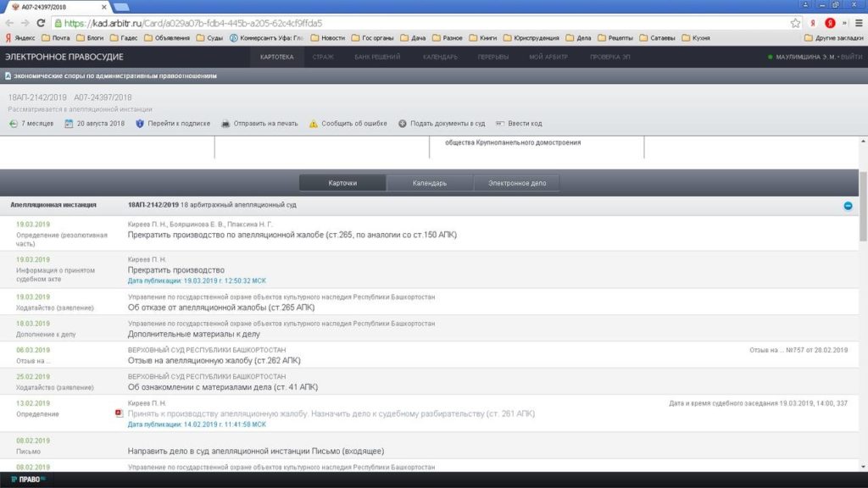Select Банк решений in the top navigation
868x488 pixels.
pos(377,57)
